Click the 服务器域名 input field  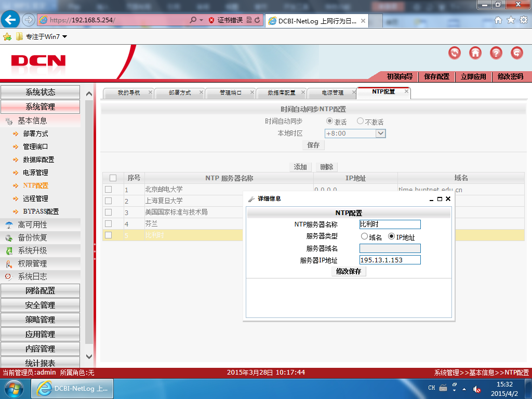[x=390, y=248]
